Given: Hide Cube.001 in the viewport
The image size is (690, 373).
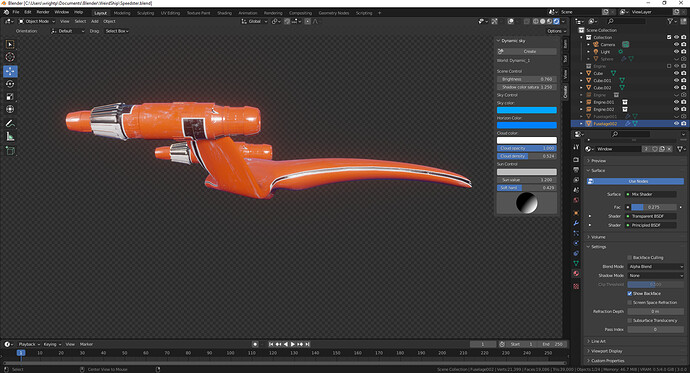Looking at the screenshot, I should click(x=676, y=80).
